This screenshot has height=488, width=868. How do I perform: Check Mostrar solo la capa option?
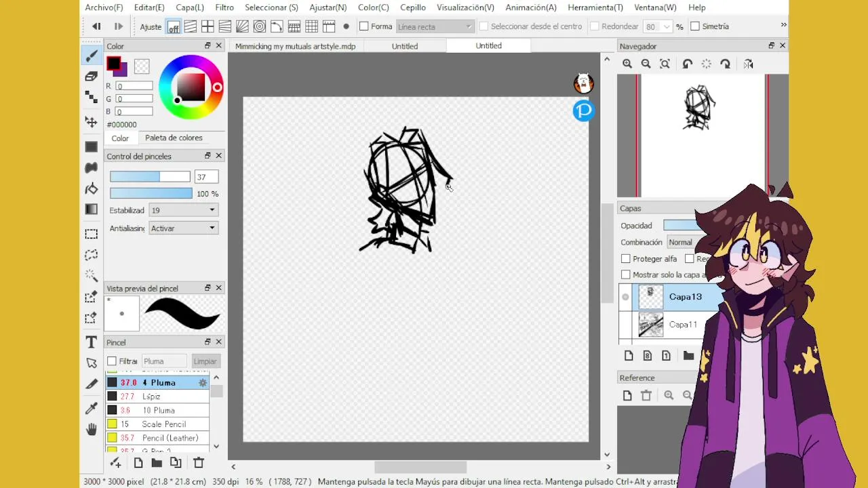pyautogui.click(x=626, y=274)
